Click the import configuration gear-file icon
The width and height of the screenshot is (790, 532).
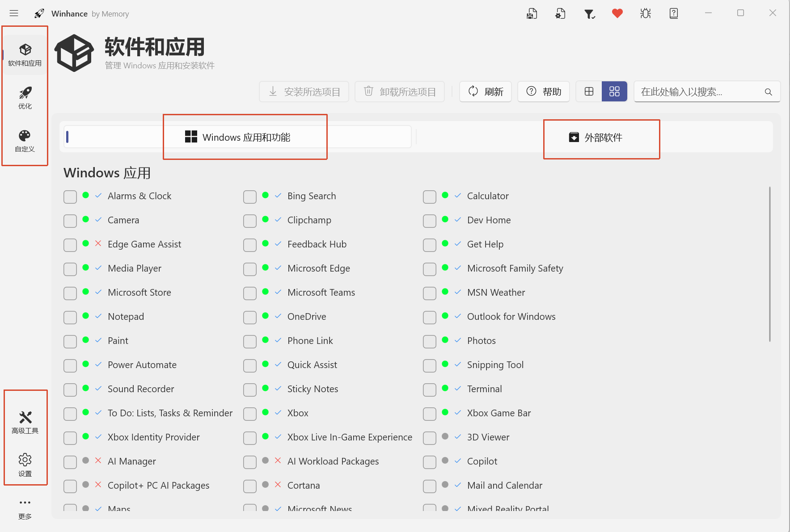pos(560,14)
